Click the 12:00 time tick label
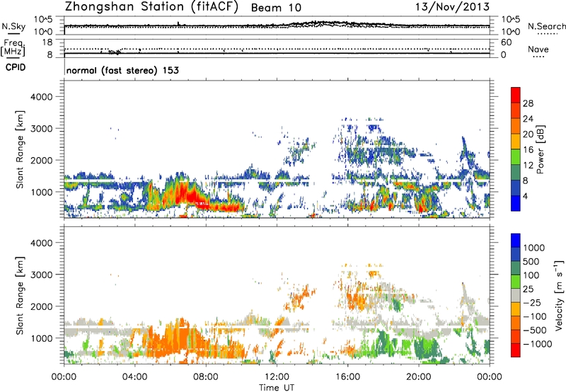Viewport: 566px width, 392px height. (x=277, y=377)
